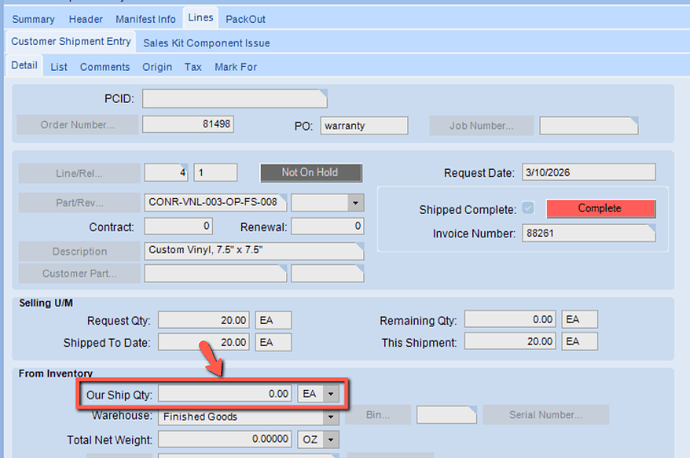Click the Request Date field
The height and width of the screenshot is (458, 690).
(589, 172)
